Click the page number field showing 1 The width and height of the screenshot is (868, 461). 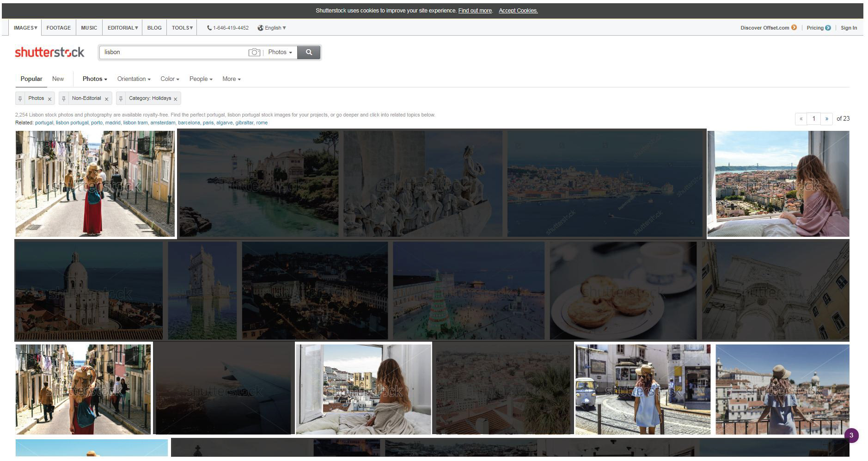click(814, 119)
